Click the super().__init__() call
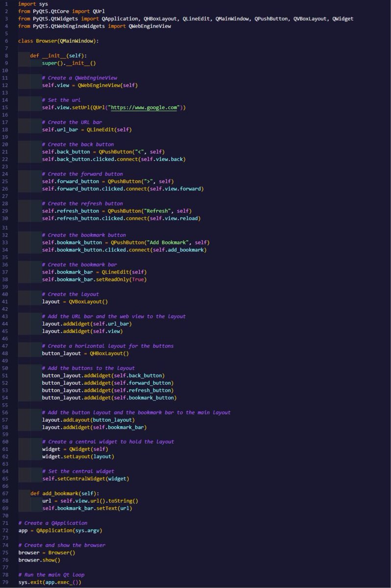This screenshot has width=391, height=588. [69, 63]
